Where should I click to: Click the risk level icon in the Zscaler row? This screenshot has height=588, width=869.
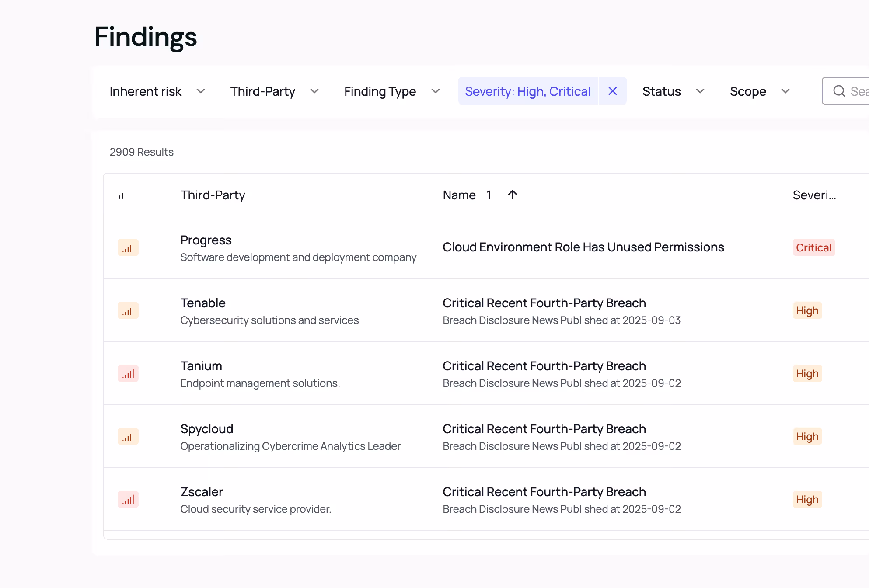128,499
